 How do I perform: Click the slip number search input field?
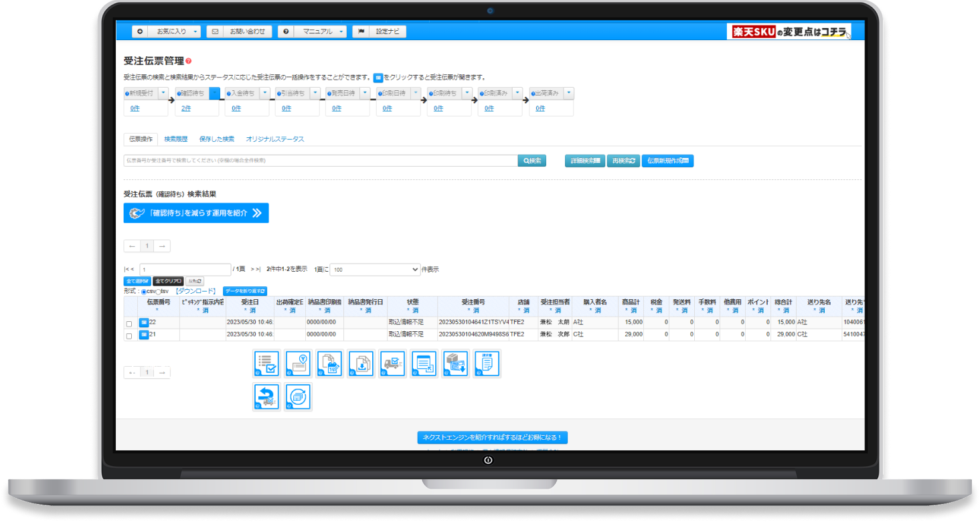[320, 161]
